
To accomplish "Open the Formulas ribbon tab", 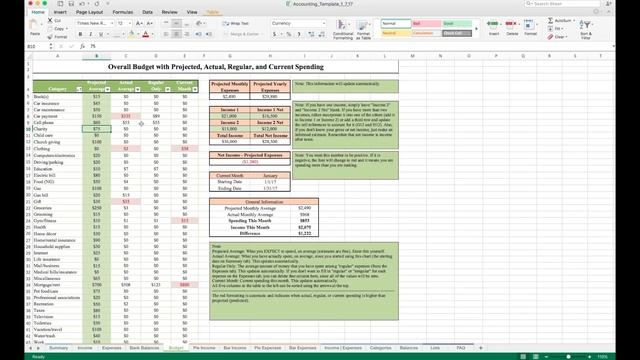I will tap(122, 12).
